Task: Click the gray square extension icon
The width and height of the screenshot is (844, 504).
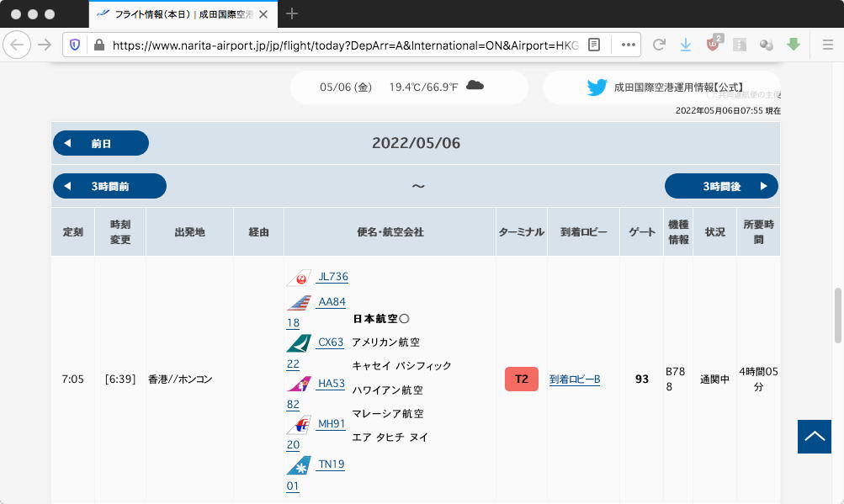Action: tap(740, 45)
